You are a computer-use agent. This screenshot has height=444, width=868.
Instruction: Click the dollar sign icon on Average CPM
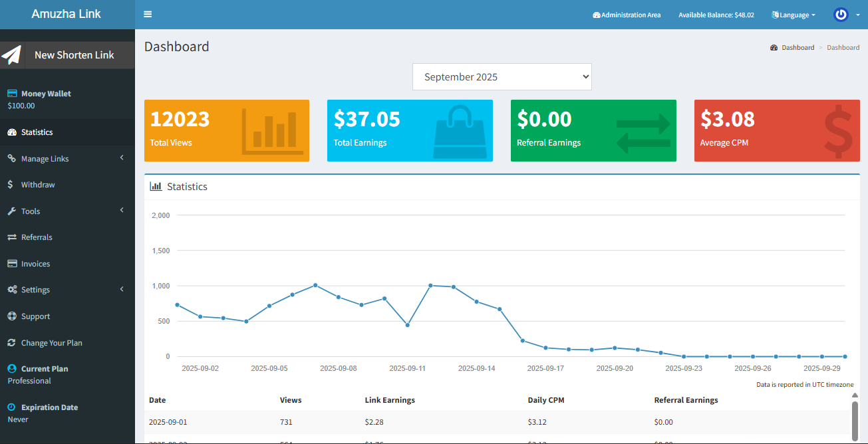(837, 133)
